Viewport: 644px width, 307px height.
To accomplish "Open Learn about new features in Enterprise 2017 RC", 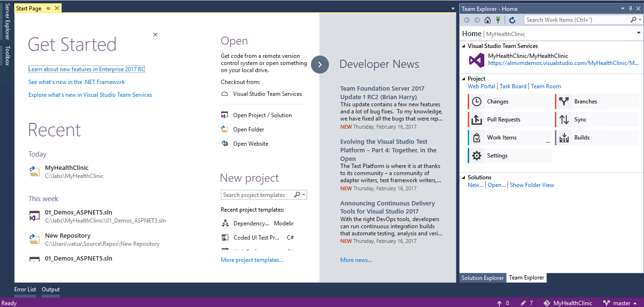I will 87,69.
